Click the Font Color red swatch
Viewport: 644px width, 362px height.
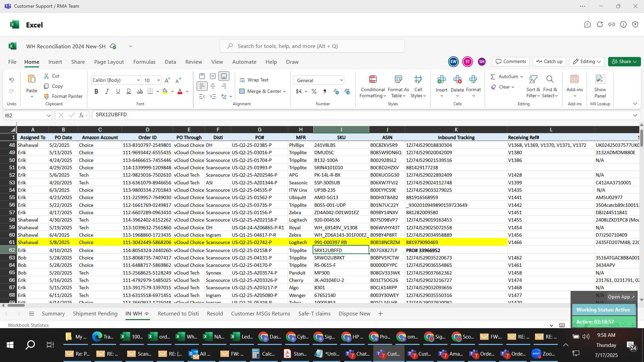[x=180, y=91]
